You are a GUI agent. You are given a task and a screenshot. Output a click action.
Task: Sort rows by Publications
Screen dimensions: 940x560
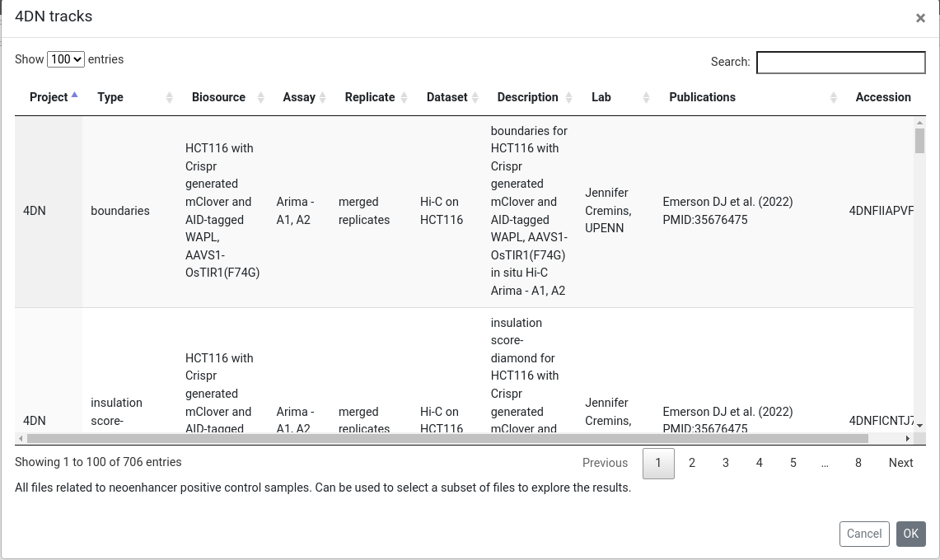[831, 96]
